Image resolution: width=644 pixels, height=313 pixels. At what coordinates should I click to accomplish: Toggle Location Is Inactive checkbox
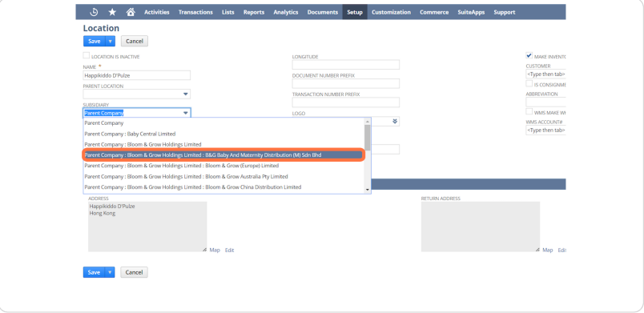87,56
